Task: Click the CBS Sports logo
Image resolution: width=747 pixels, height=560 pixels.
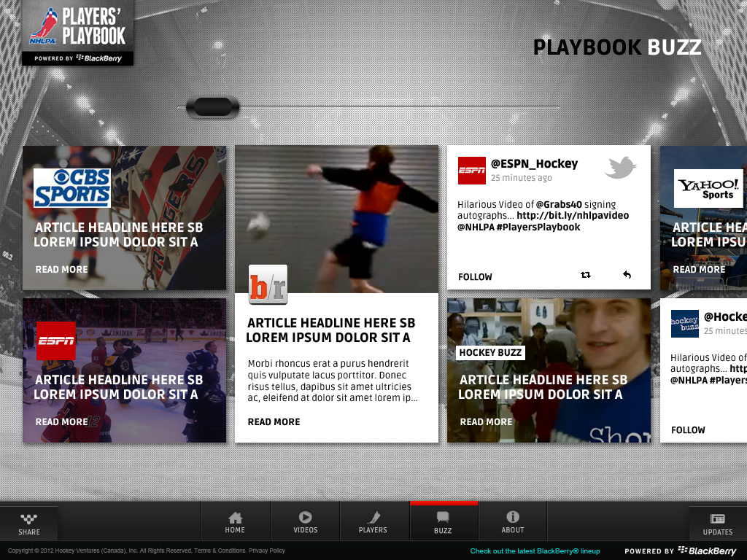Action: pos(72,187)
